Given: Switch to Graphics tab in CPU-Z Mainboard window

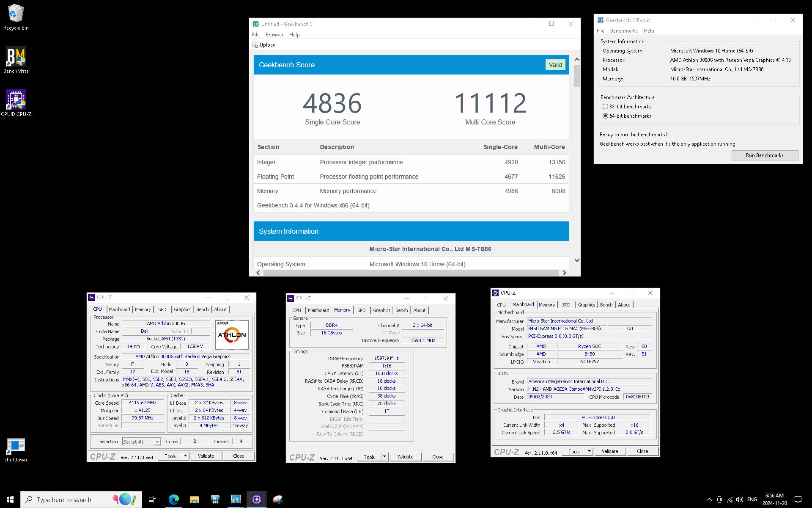Looking at the screenshot, I should pyautogui.click(x=587, y=305).
